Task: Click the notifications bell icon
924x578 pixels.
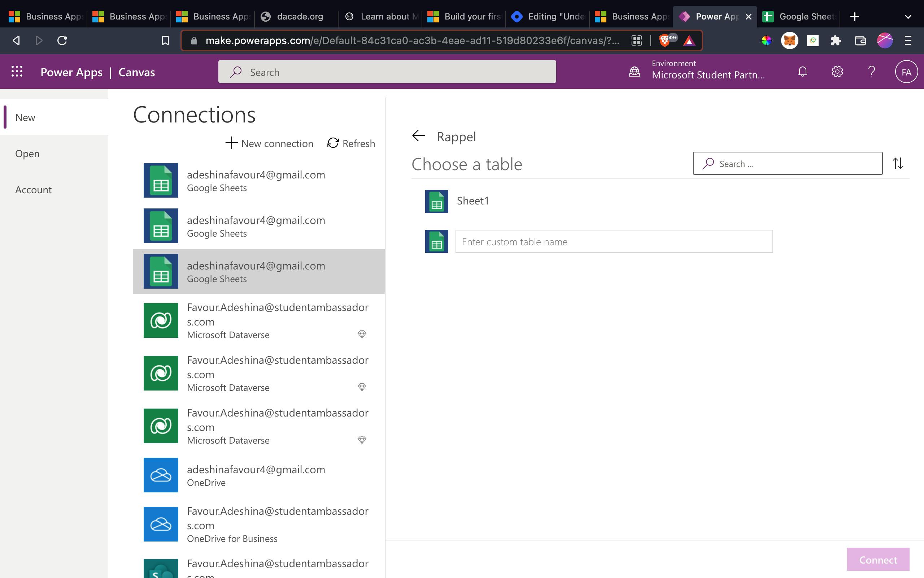Action: point(803,72)
